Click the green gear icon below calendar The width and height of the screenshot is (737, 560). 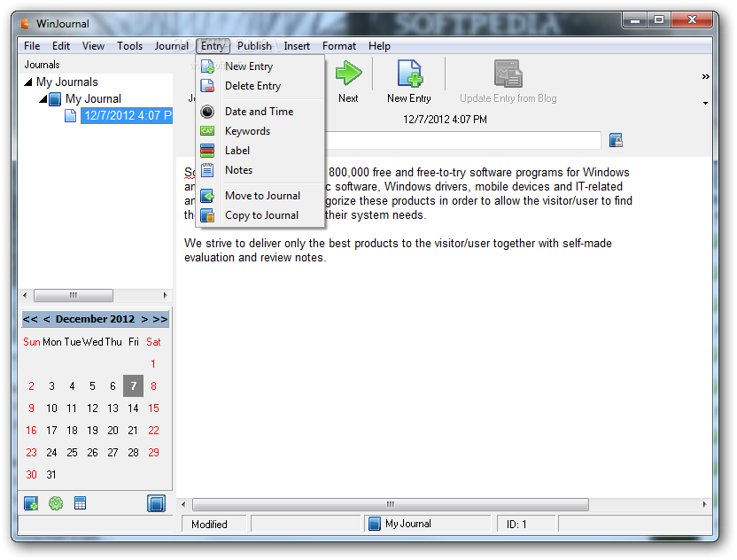pos(56,503)
